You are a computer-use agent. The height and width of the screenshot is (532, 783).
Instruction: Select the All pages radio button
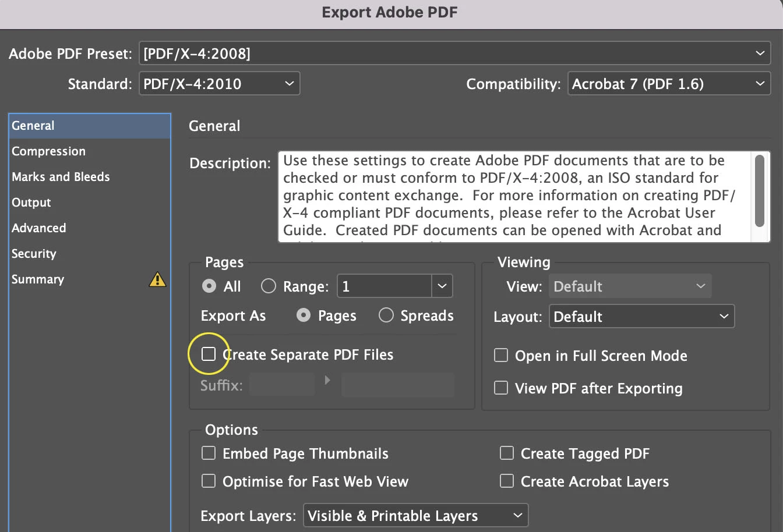point(209,286)
